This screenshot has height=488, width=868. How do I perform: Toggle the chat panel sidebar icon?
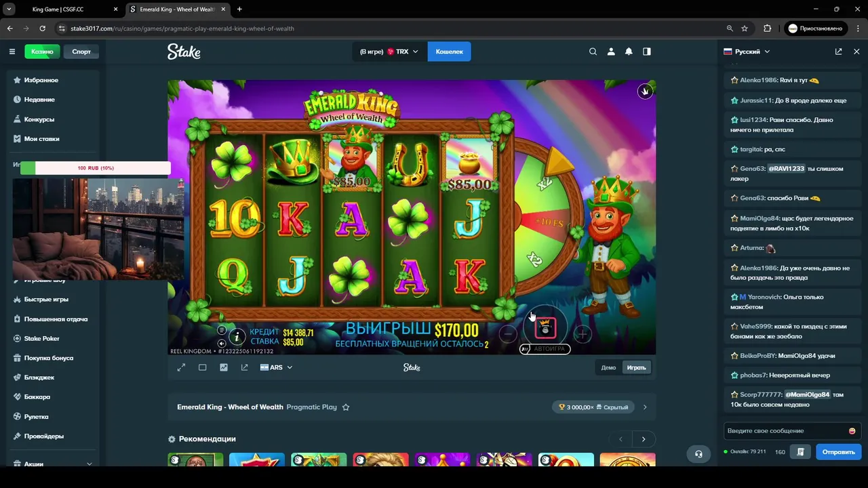pyautogui.click(x=647, y=52)
